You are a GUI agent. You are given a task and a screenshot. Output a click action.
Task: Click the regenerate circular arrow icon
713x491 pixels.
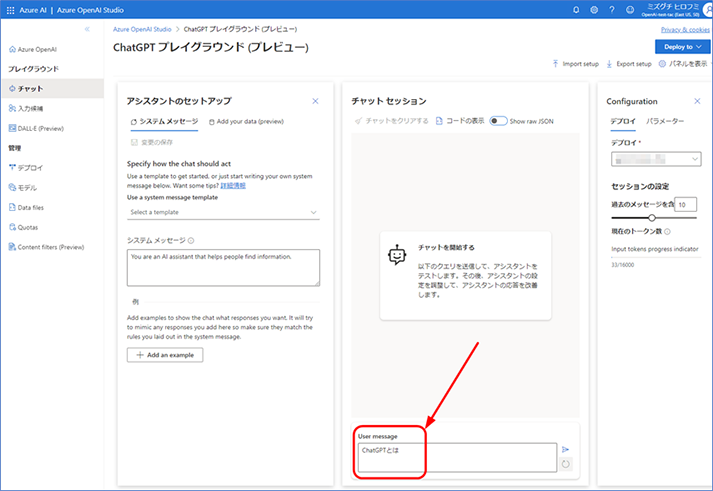point(565,464)
